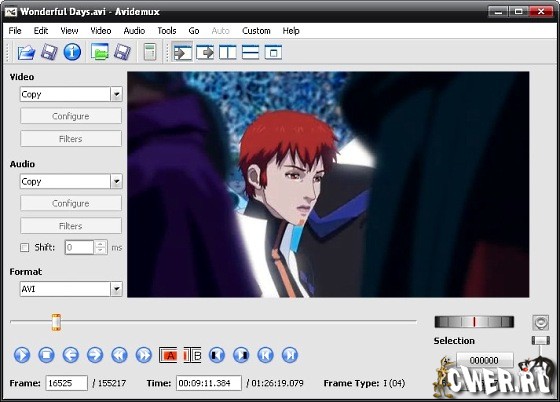The width and height of the screenshot is (560, 402).
Task: Open the file Information icon
Action: [x=72, y=52]
